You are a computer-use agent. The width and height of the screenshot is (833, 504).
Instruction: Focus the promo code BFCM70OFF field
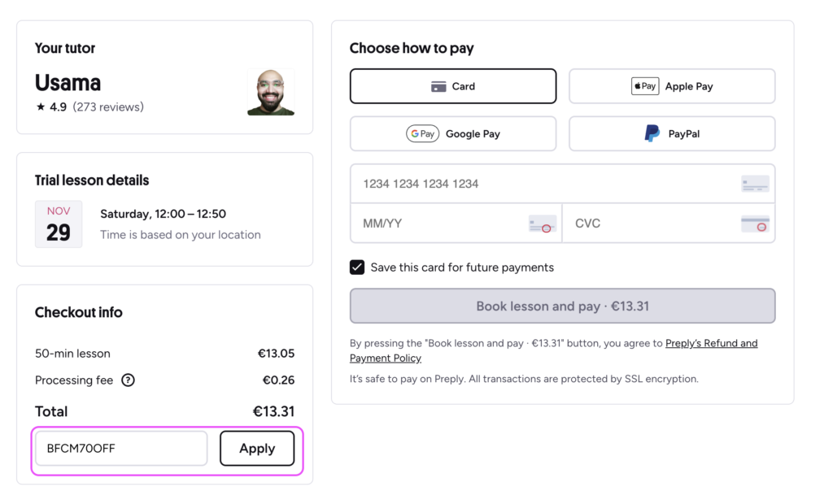pos(121,449)
